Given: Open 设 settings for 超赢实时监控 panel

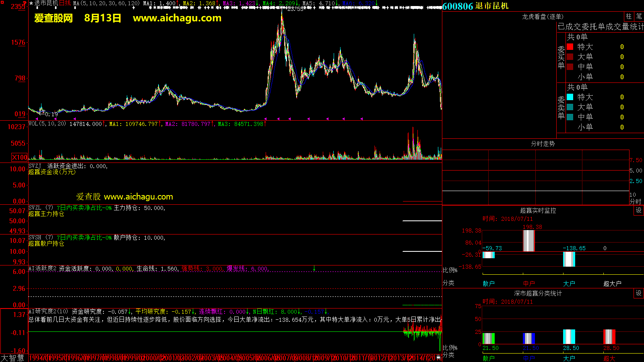Looking at the screenshot, I should coord(638,210).
